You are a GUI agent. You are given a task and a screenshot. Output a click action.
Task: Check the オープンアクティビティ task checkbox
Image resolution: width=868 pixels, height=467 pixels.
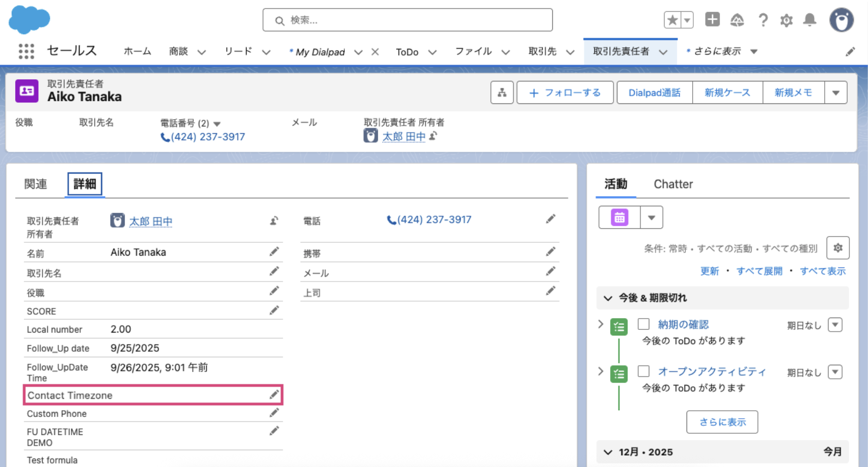pyautogui.click(x=644, y=371)
